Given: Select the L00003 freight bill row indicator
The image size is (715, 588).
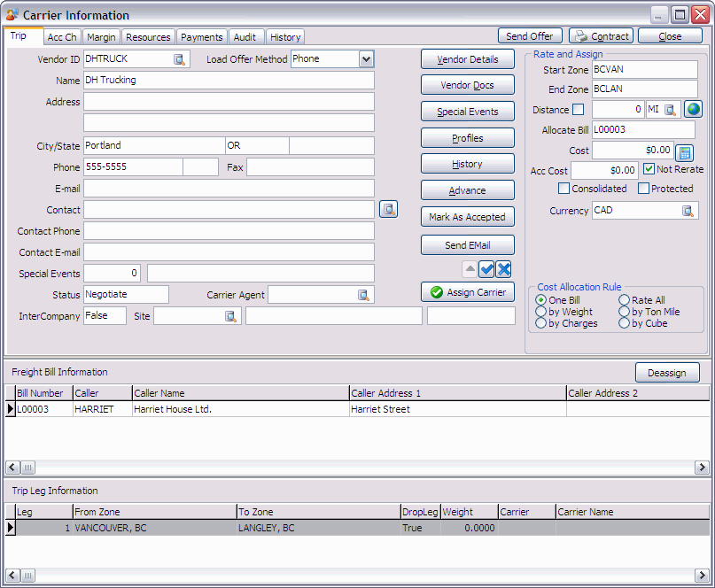Looking at the screenshot, I should (11, 409).
